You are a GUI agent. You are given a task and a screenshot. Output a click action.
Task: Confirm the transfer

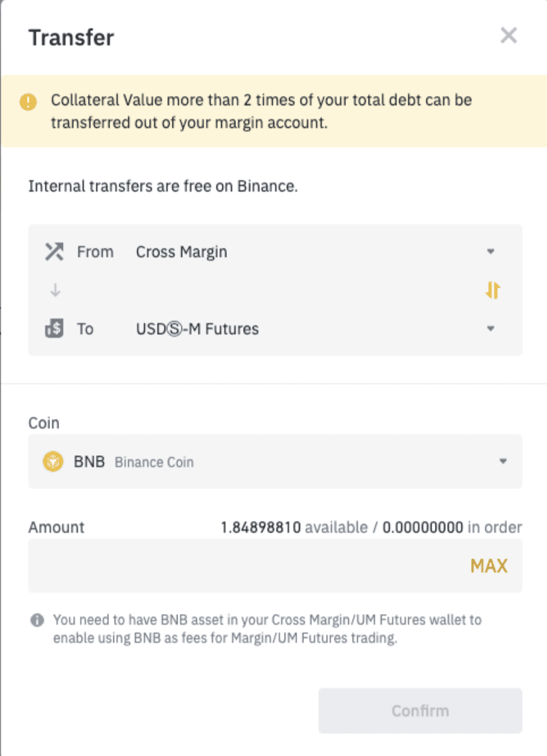[x=420, y=711]
